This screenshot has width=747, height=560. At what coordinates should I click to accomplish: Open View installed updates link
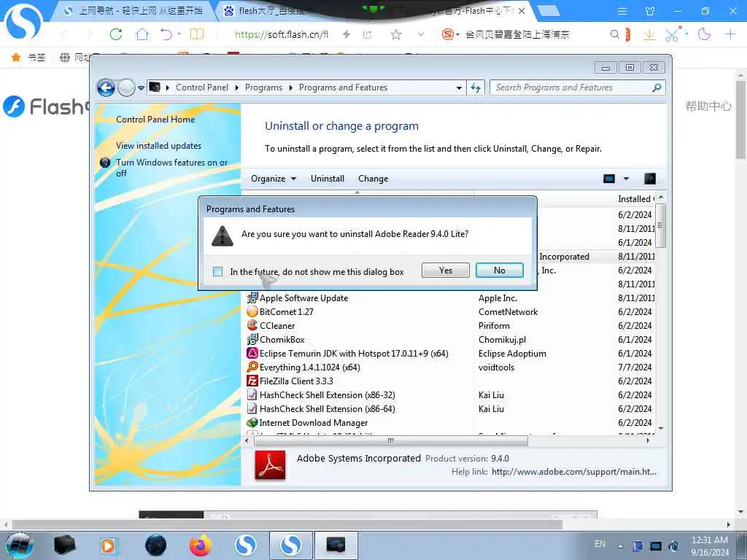coord(158,146)
